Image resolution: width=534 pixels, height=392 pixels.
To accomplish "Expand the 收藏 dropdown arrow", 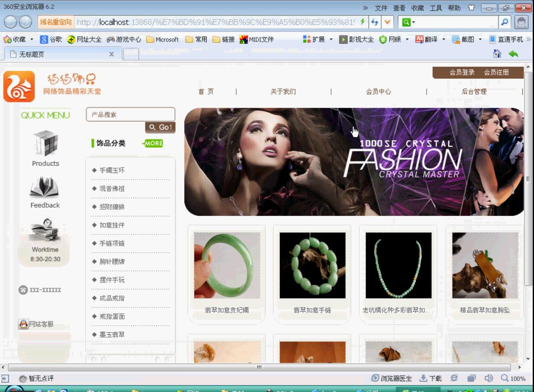I will (32, 39).
